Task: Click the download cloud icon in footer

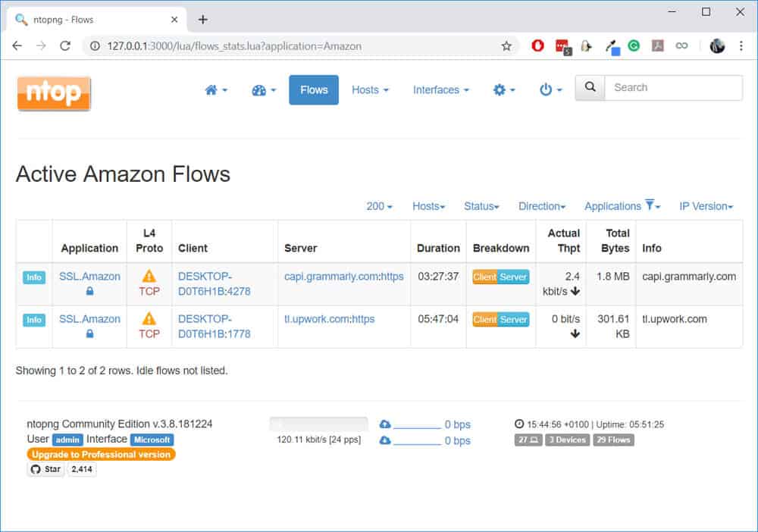Action: click(x=385, y=440)
